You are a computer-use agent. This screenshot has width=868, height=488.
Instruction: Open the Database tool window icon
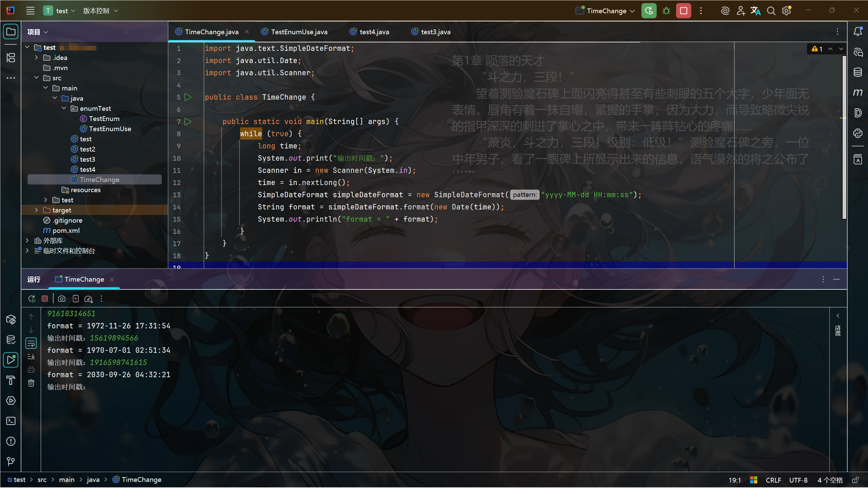coord(857,72)
